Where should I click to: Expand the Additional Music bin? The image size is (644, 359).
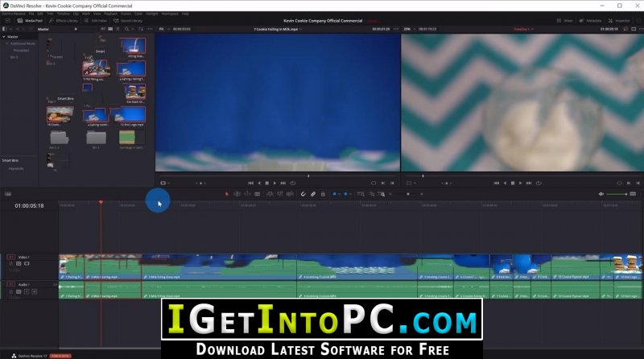[x=7, y=43]
